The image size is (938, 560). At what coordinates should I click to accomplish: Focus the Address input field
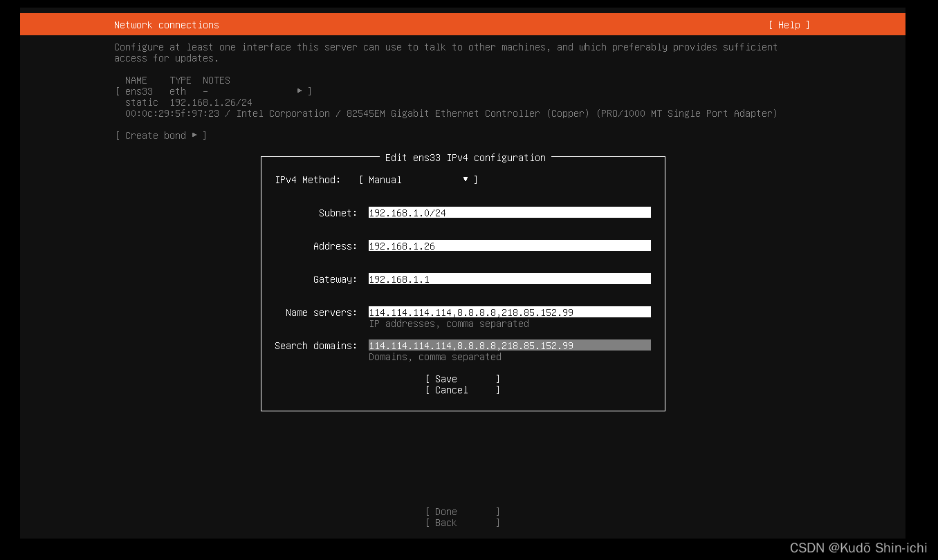(x=510, y=246)
